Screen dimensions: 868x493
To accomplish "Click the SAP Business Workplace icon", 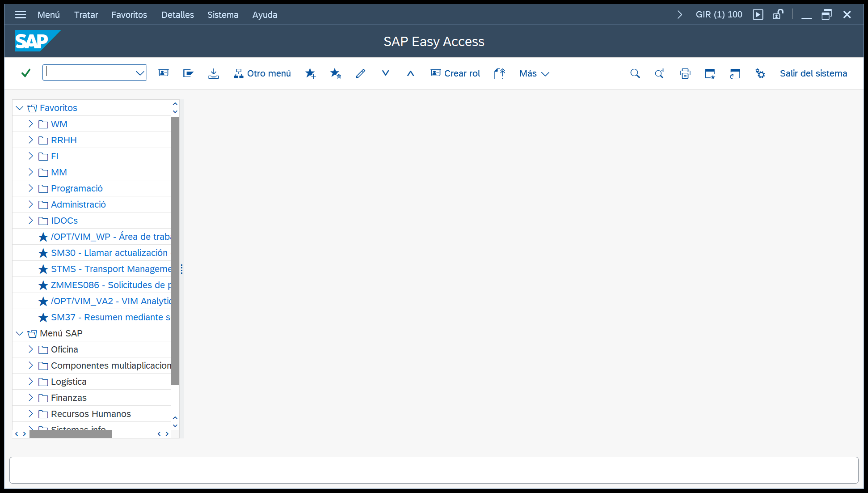I will tap(188, 73).
